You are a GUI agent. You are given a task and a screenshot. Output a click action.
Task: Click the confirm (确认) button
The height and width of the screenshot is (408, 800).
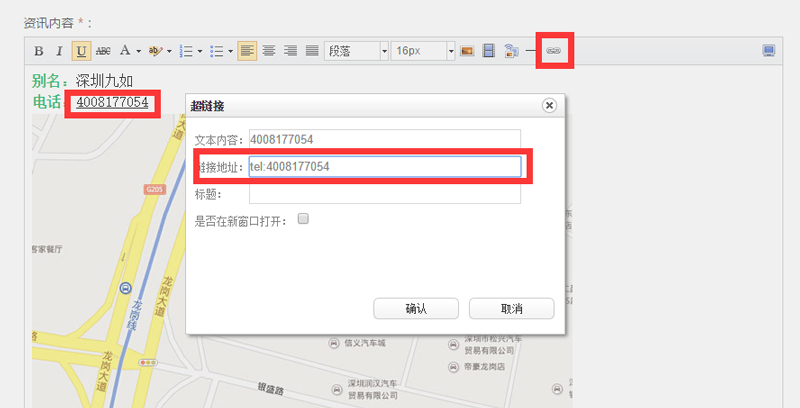[x=416, y=308]
